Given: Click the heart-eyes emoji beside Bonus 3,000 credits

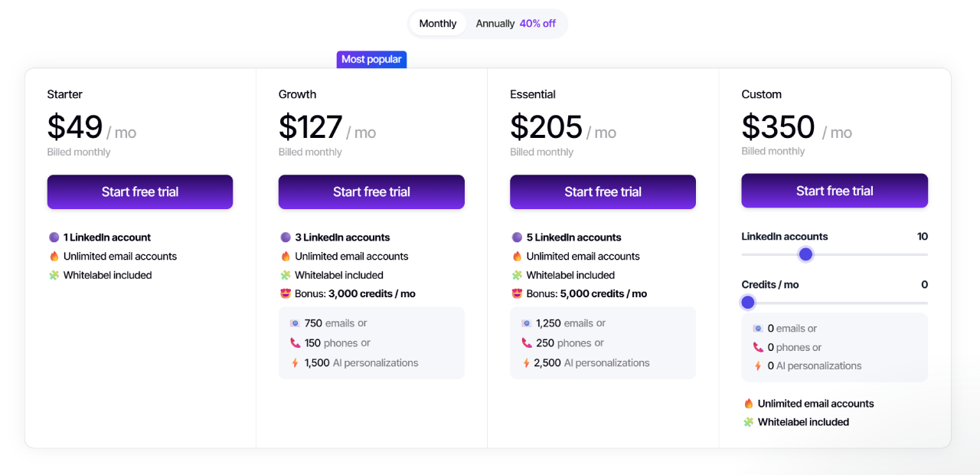Looking at the screenshot, I should [x=286, y=293].
